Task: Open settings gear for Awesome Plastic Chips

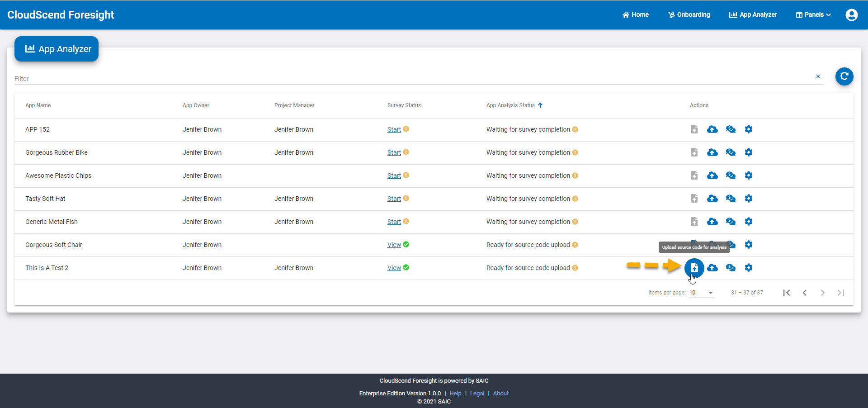Action: point(749,176)
